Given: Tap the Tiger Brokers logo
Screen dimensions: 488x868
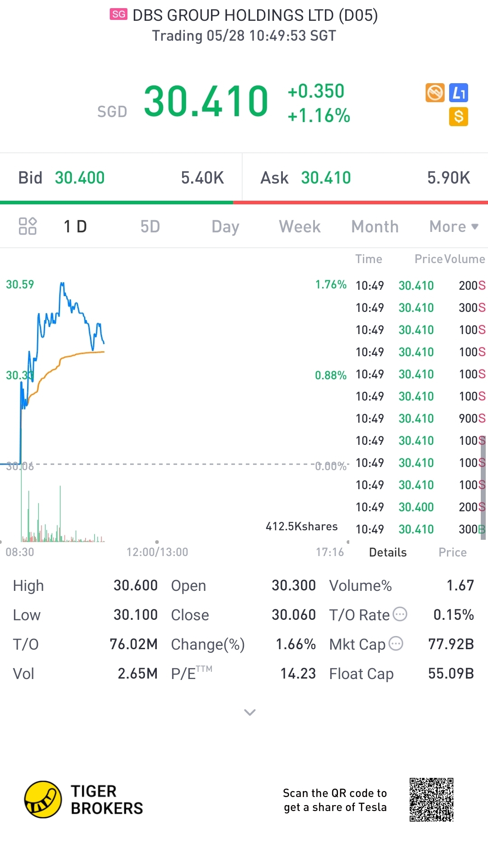Looking at the screenshot, I should pyautogui.click(x=84, y=799).
